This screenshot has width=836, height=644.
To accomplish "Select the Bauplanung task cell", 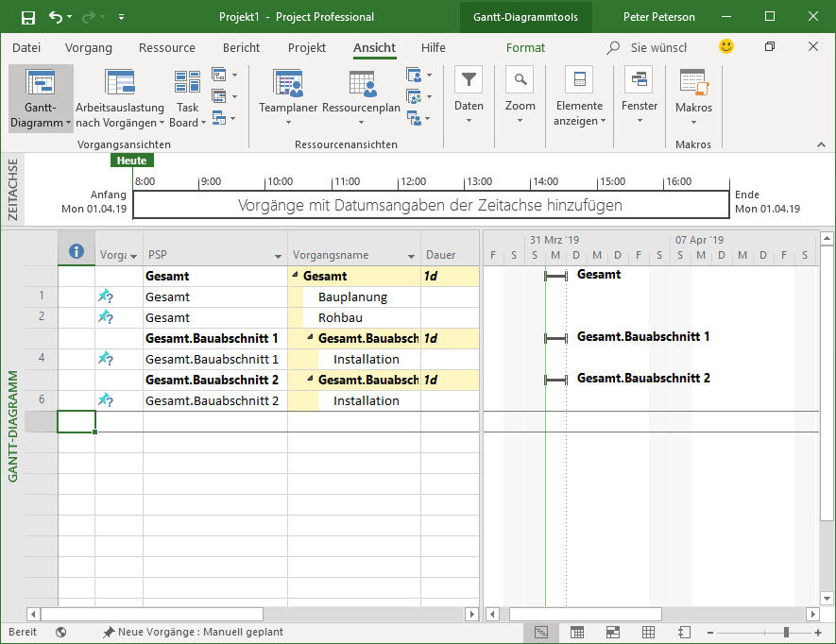I will [x=353, y=297].
